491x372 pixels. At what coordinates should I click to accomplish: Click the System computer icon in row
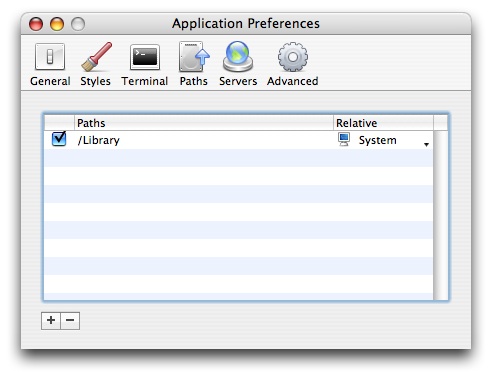pos(344,139)
